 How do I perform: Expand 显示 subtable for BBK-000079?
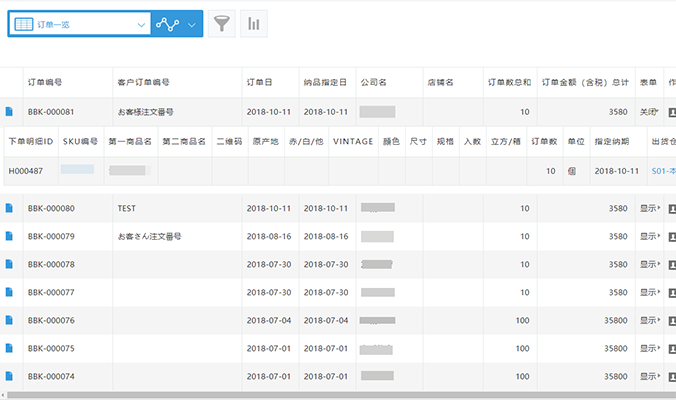pos(650,236)
